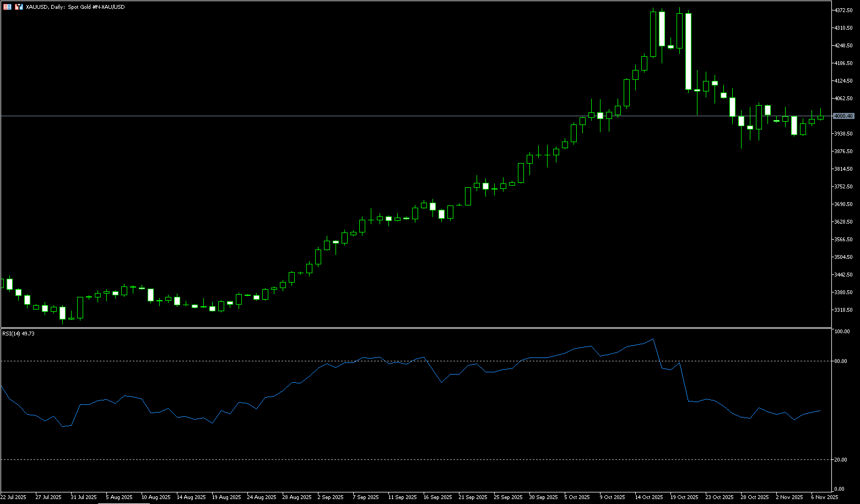Select the lower dashed RSI 20 level line
Image resolution: width=860 pixels, height=504 pixels.
[386, 460]
